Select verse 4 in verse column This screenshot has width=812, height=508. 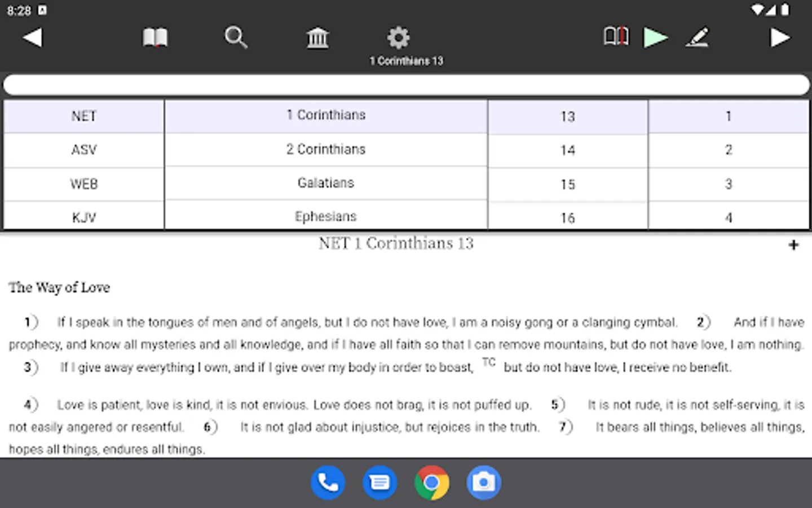729,216
